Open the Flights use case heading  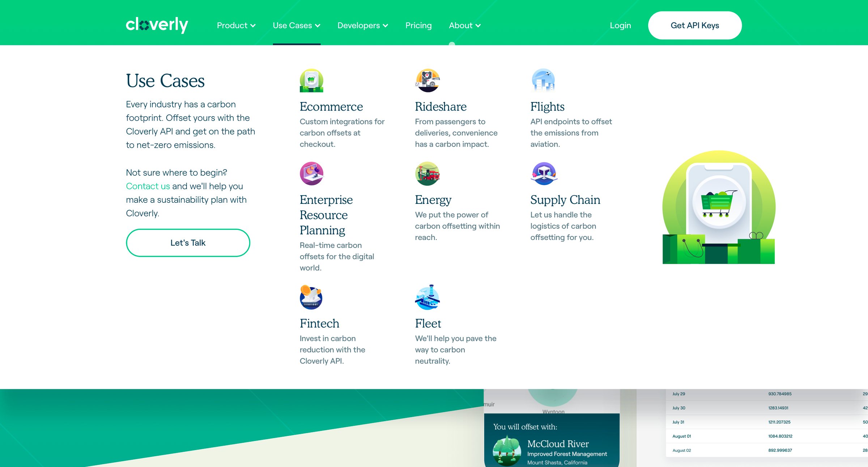pyautogui.click(x=547, y=107)
